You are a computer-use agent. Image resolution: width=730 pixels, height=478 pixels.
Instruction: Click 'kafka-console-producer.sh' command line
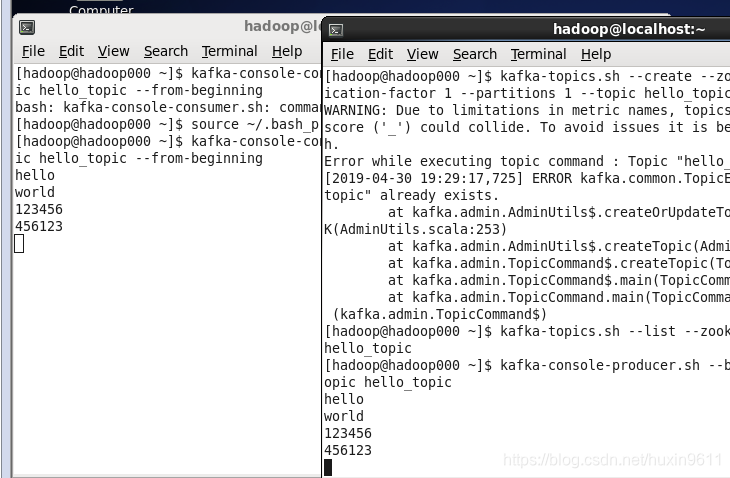tap(527, 365)
